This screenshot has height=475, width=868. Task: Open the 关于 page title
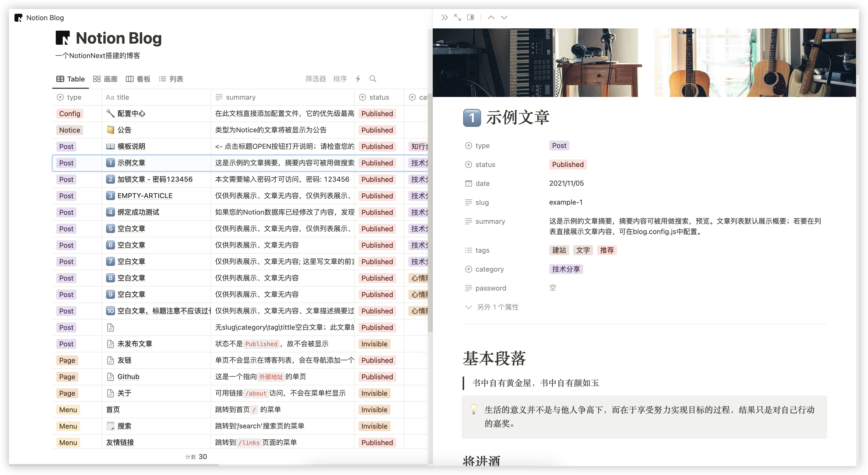click(124, 393)
